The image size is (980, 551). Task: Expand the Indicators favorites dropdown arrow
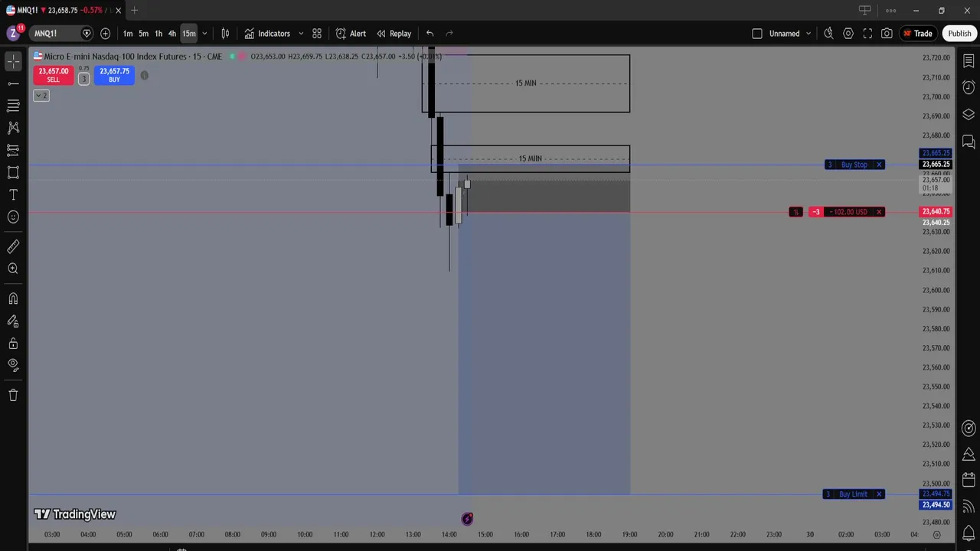(301, 34)
